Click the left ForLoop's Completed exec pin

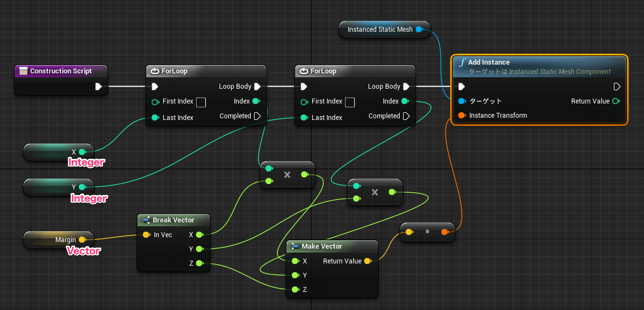point(257,116)
